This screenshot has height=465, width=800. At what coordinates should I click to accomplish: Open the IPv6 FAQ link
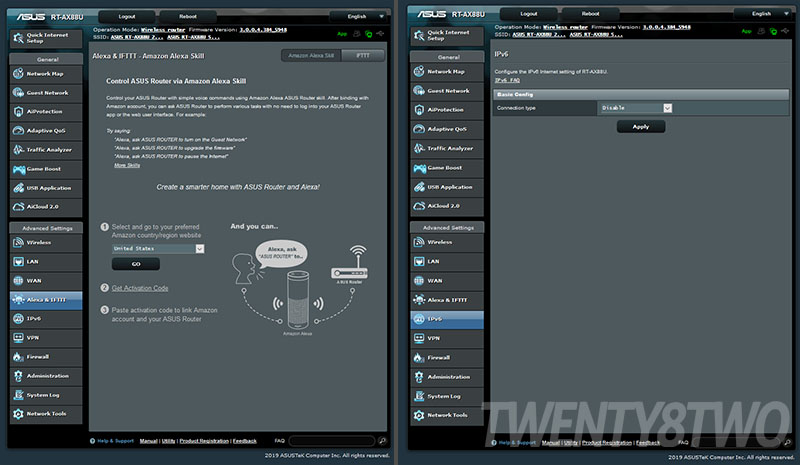click(x=507, y=80)
